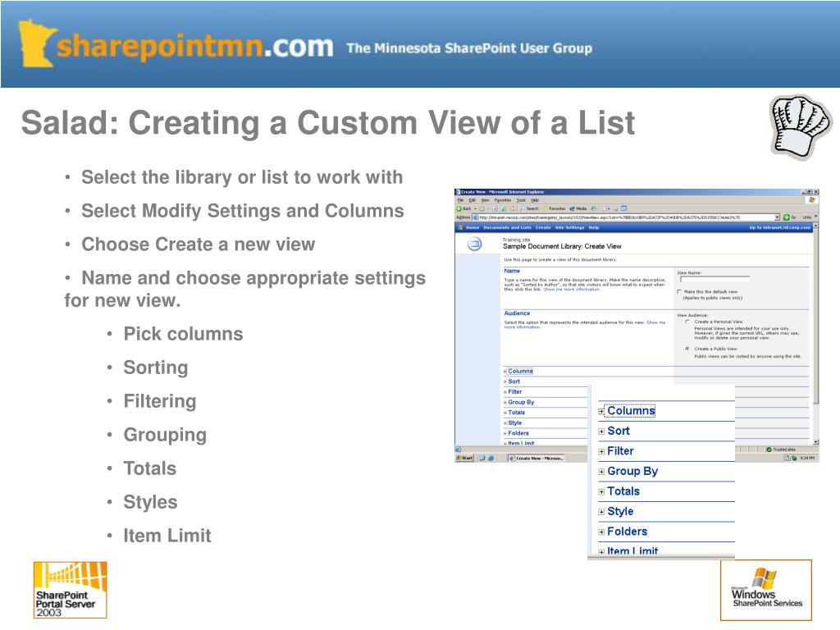This screenshot has height=630, width=840.
Task: Click Create in SharePoint navigation bar
Action: coord(543,228)
